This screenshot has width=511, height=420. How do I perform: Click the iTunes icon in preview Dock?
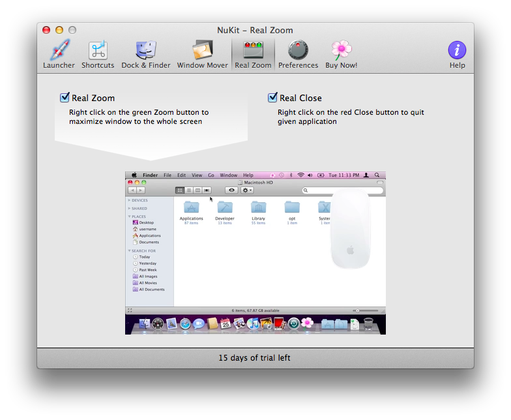pyautogui.click(x=253, y=323)
